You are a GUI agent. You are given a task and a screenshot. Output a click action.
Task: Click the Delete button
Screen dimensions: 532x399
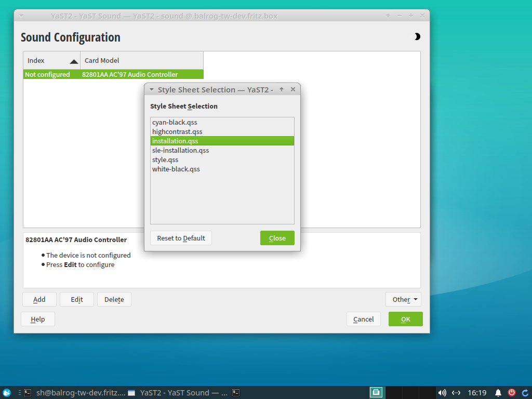[114, 299]
